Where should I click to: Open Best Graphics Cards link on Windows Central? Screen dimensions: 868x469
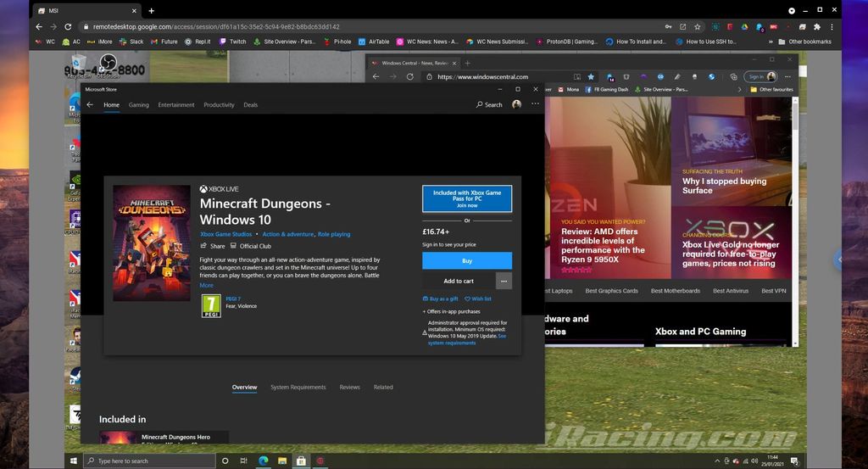[x=611, y=291]
